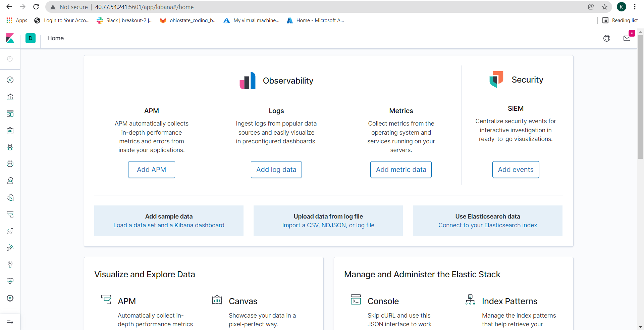Click the Add APM button

pos(152,170)
